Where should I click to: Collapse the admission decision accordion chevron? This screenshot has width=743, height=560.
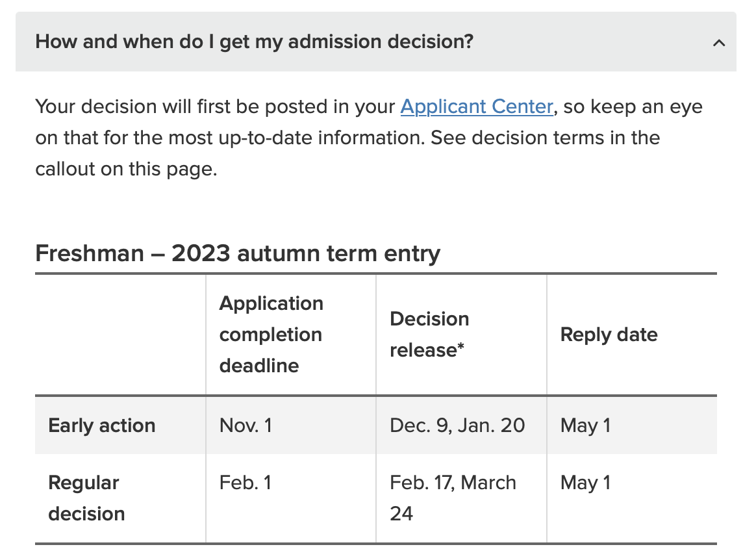[718, 44]
